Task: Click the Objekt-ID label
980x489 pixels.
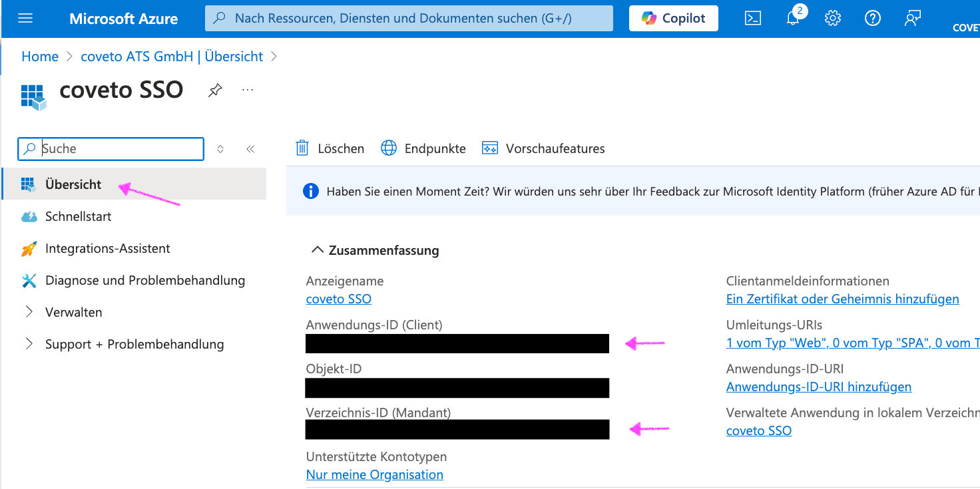Action: pyautogui.click(x=334, y=369)
